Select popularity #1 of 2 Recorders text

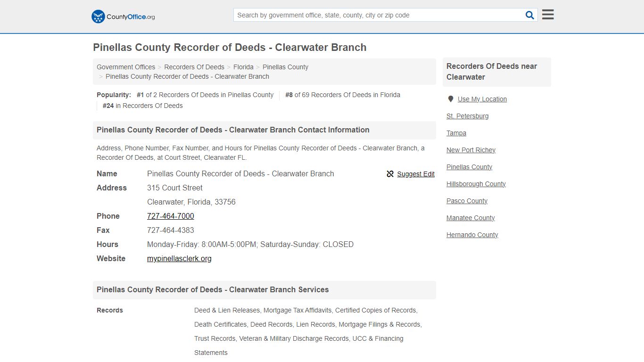[205, 95]
